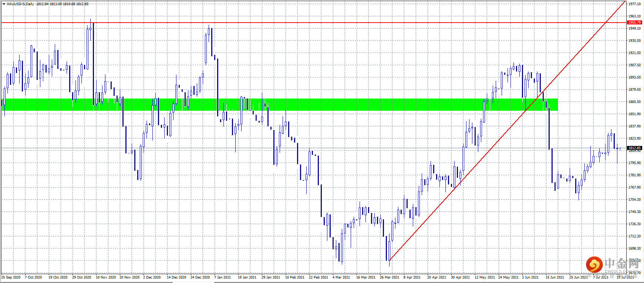This screenshot has height=283, width=644.
Task: Click the 19 Oct 2020 date label
Action: coord(58,277)
